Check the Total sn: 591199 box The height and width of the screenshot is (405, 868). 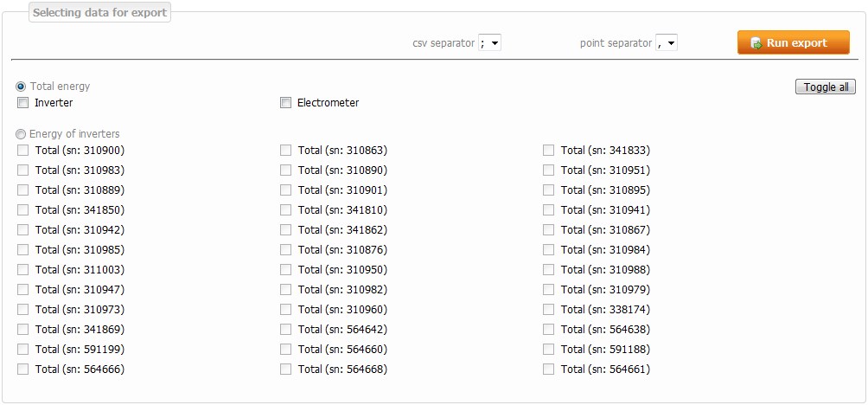(23, 350)
